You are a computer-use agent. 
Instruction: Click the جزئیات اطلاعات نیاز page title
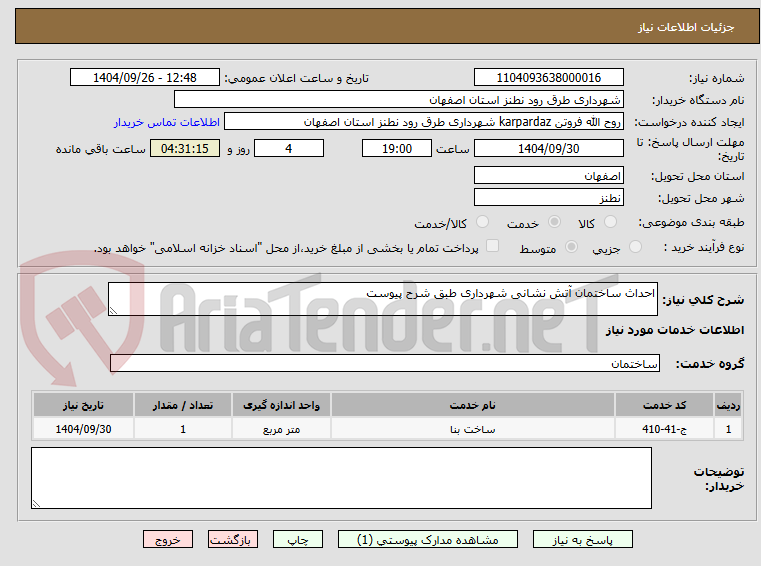pyautogui.click(x=686, y=27)
